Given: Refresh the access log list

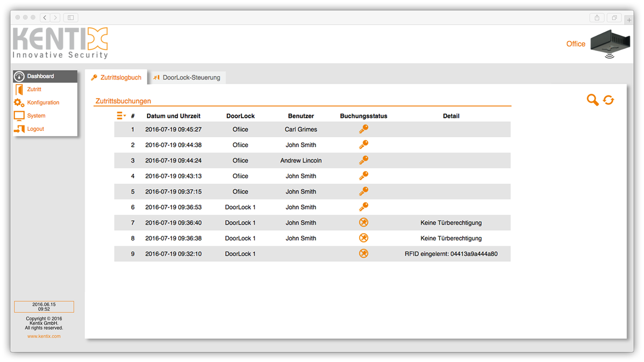Looking at the screenshot, I should coord(609,100).
